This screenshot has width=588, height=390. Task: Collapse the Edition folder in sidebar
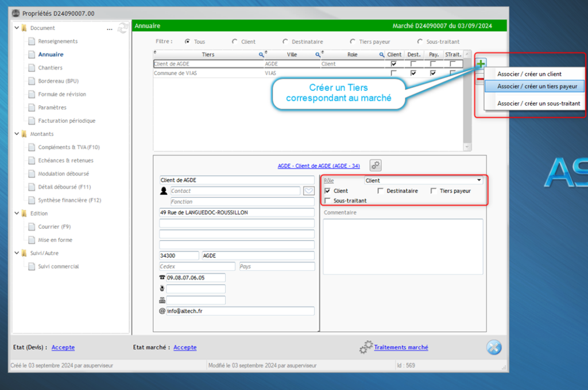[16, 213]
